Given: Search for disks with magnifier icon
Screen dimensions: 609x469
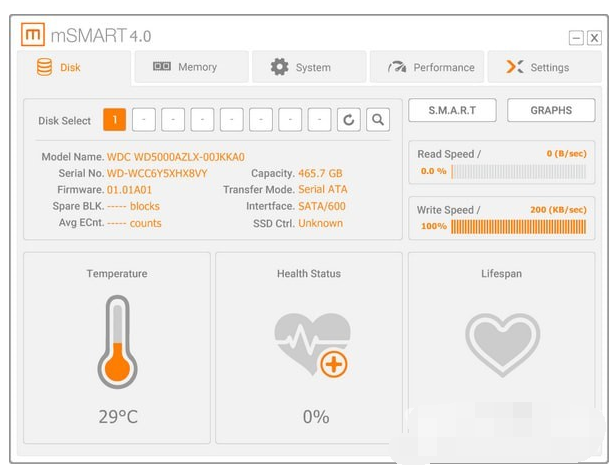Looking at the screenshot, I should [x=378, y=120].
